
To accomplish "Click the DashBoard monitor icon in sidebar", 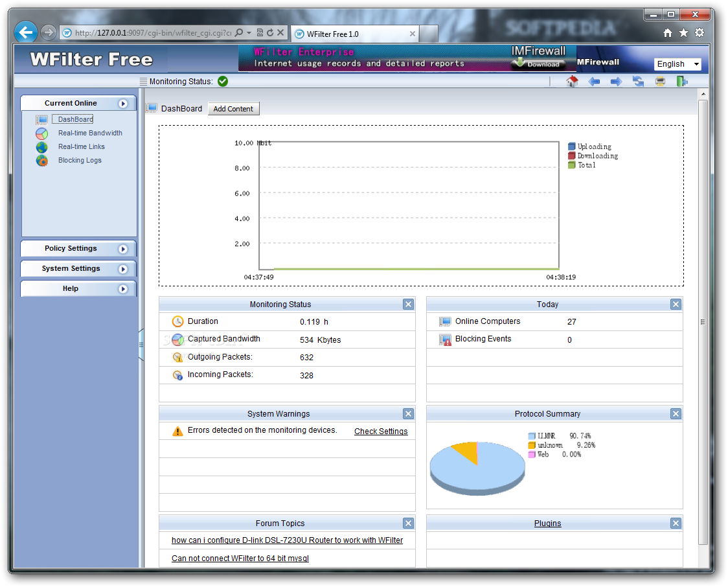I will (42, 120).
